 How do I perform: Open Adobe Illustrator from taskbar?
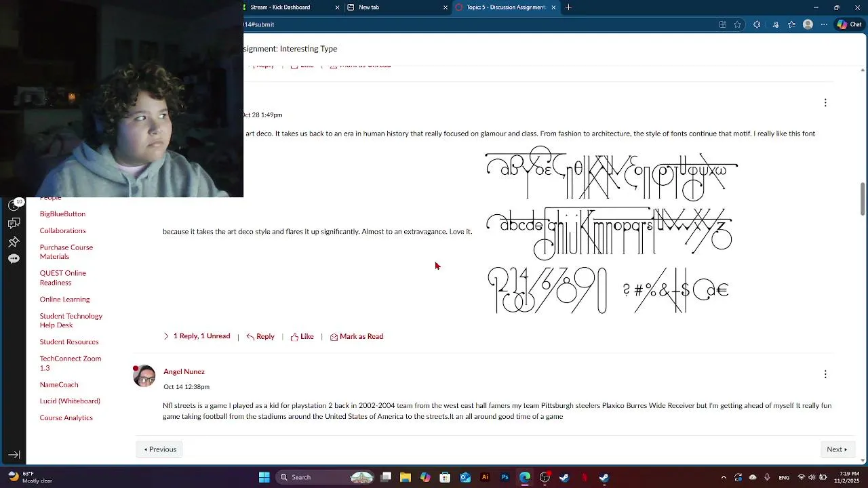(x=485, y=477)
